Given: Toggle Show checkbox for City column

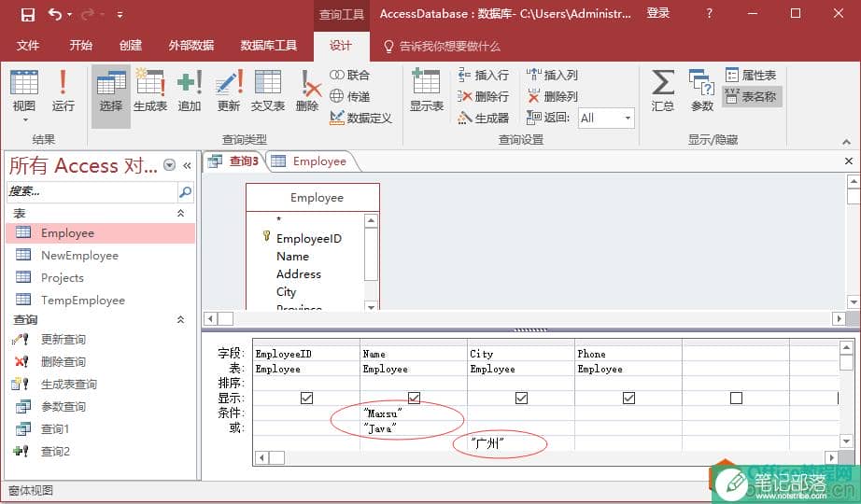Looking at the screenshot, I should coord(522,398).
